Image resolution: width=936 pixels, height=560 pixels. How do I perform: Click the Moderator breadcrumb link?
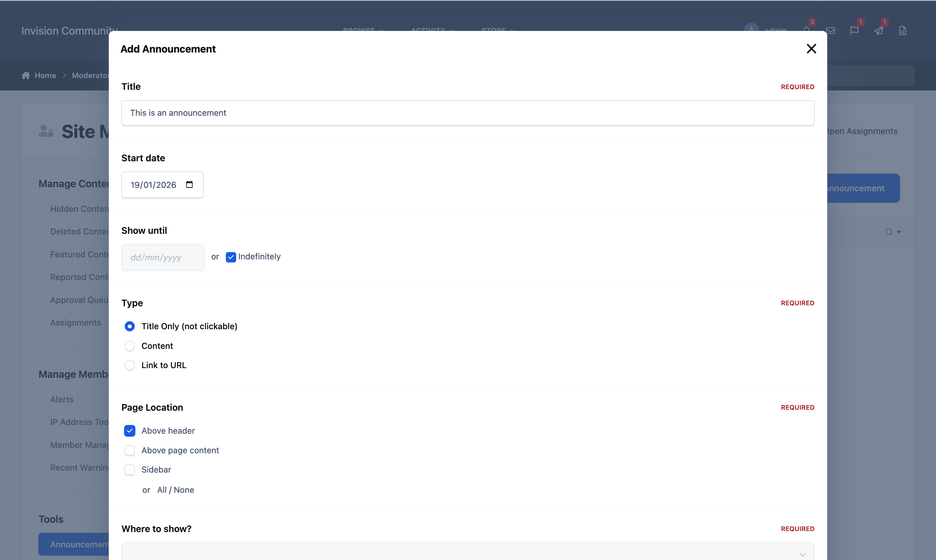[90, 75]
